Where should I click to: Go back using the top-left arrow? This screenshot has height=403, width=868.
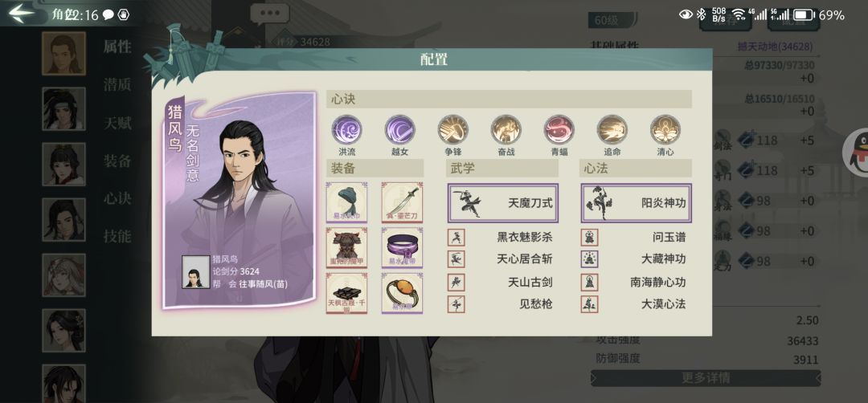pyautogui.click(x=23, y=14)
